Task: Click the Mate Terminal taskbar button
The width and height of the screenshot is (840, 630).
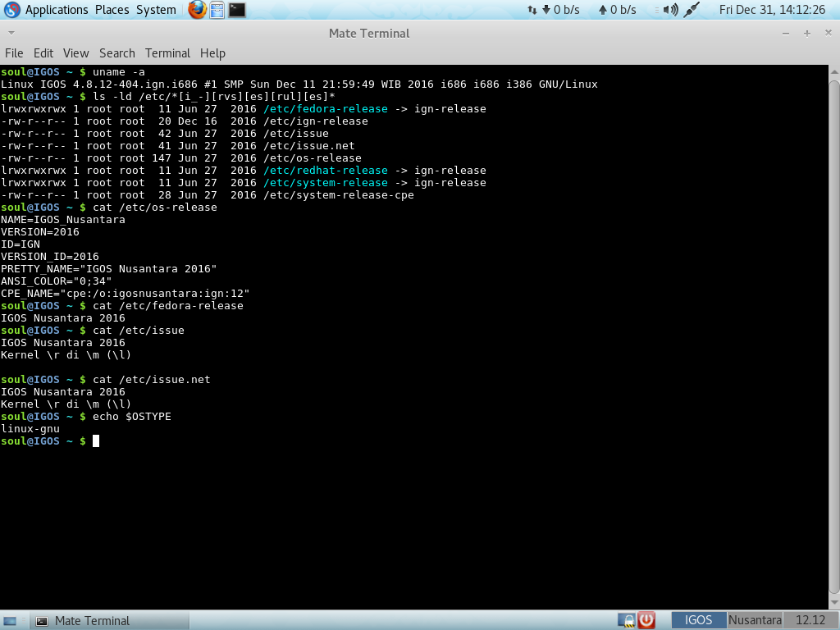Action: 109,621
